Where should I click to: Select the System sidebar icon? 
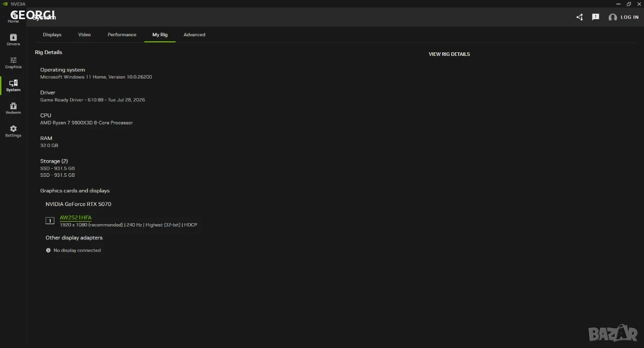(13, 86)
